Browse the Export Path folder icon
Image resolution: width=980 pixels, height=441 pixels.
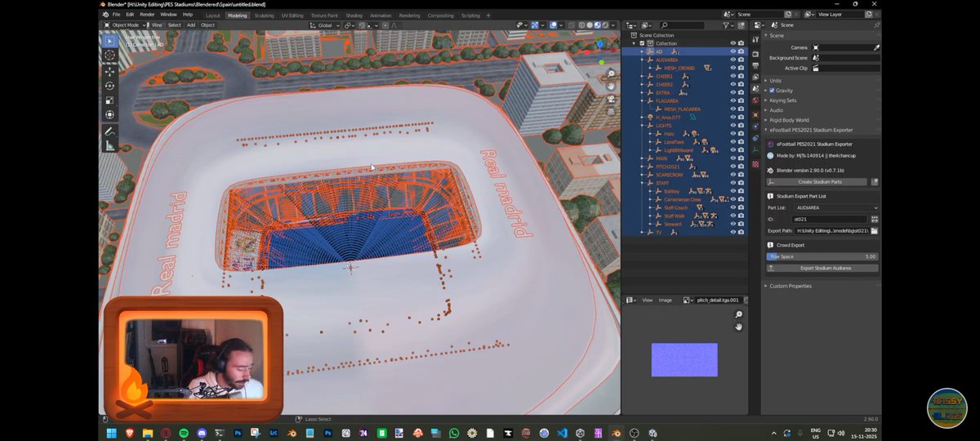(x=875, y=231)
